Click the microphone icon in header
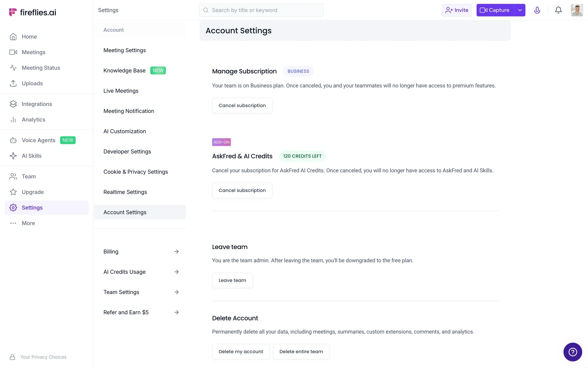588x368 pixels. [x=537, y=10]
